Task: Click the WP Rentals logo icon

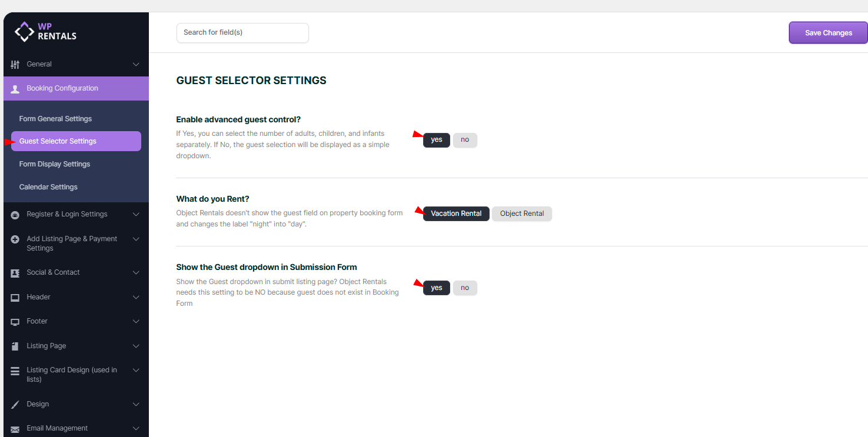Action: point(24,32)
